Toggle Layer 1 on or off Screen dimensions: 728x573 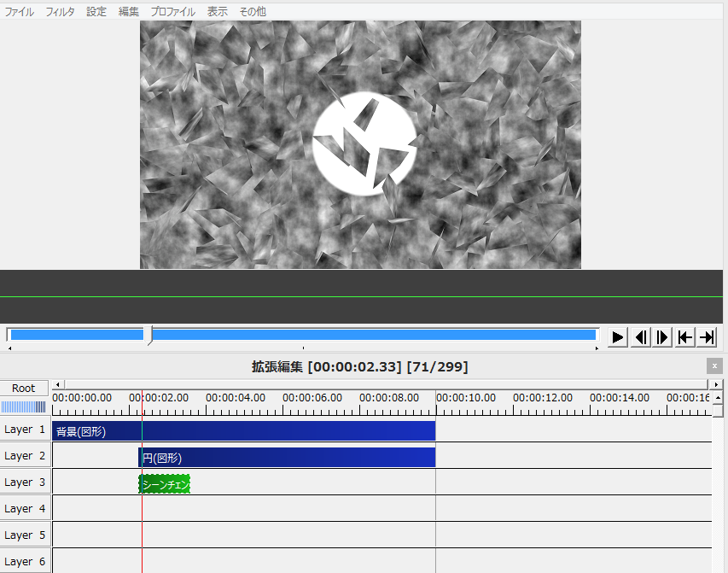25,429
